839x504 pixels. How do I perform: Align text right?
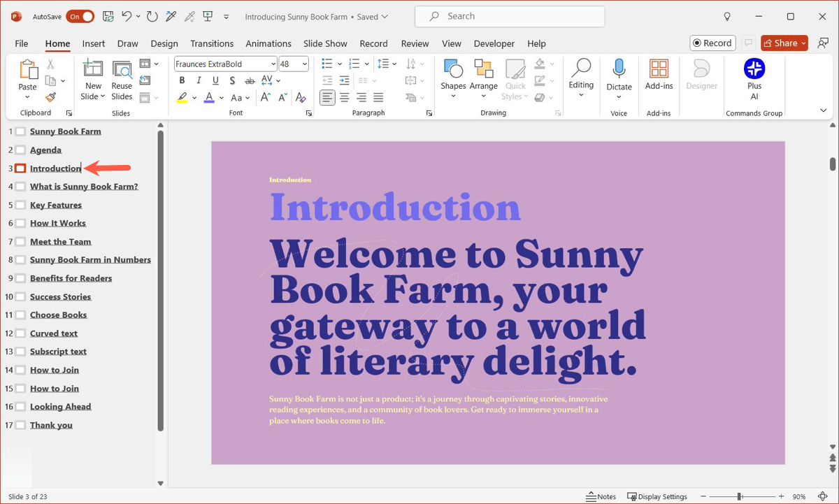[361, 98]
